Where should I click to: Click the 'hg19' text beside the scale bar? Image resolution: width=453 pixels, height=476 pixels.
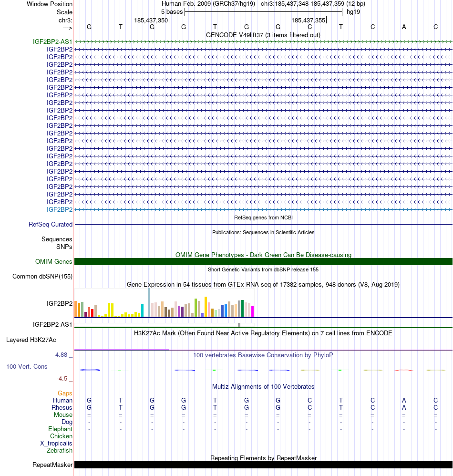[x=353, y=12]
